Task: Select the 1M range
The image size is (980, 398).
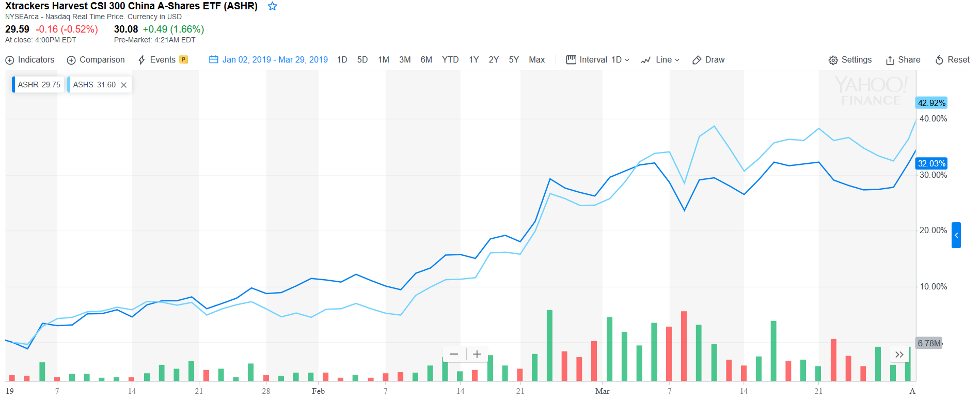Action: click(384, 60)
